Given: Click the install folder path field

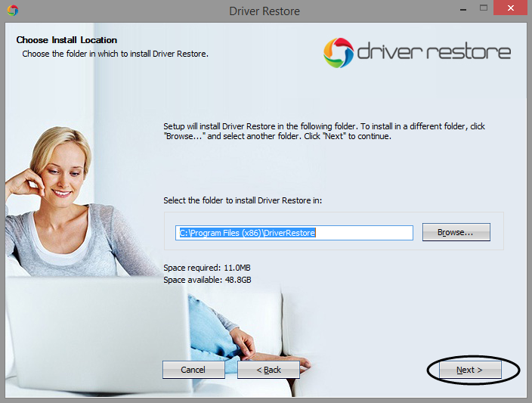Looking at the screenshot, I should (294, 233).
